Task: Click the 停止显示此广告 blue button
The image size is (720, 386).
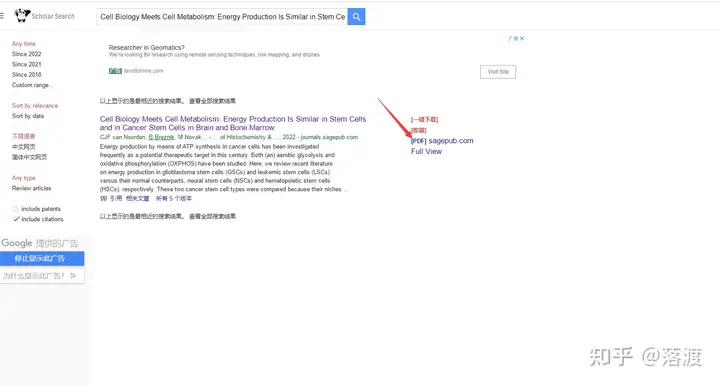Action: [42, 258]
